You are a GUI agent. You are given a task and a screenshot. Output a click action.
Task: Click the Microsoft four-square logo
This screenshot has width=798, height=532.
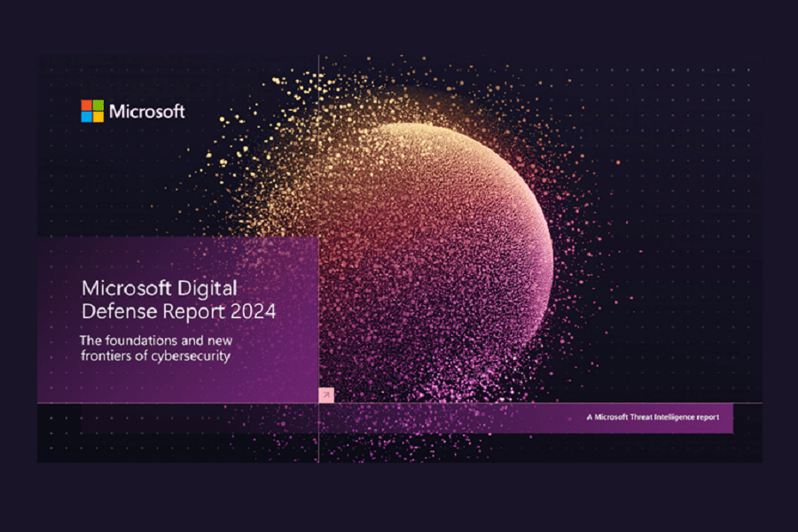[92, 111]
